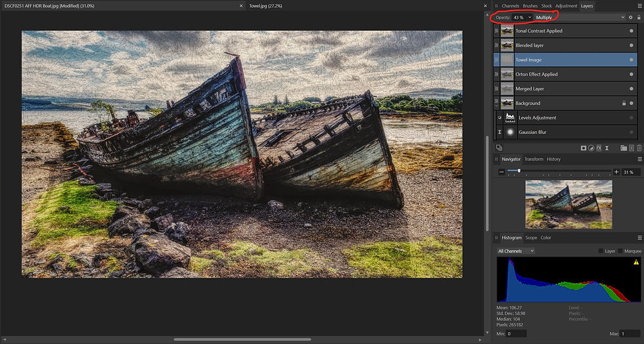Switch to the Towel.jpg document tab
Viewport: 644px width, 344px height.
click(265, 6)
